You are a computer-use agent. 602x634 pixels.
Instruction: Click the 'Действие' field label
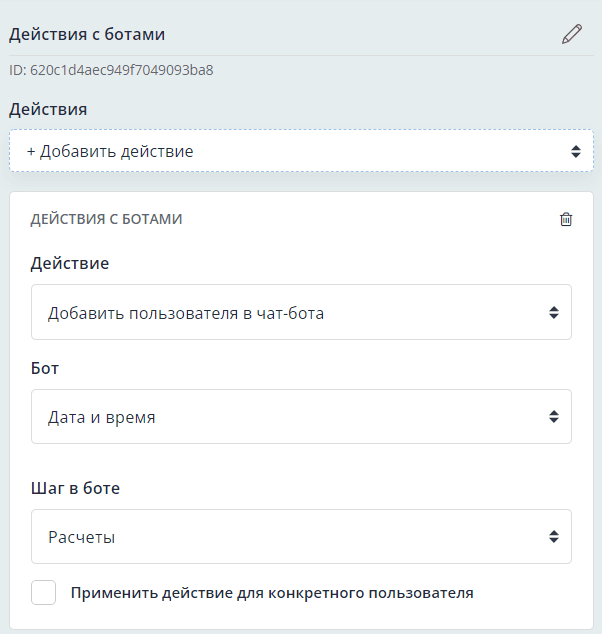click(70, 264)
